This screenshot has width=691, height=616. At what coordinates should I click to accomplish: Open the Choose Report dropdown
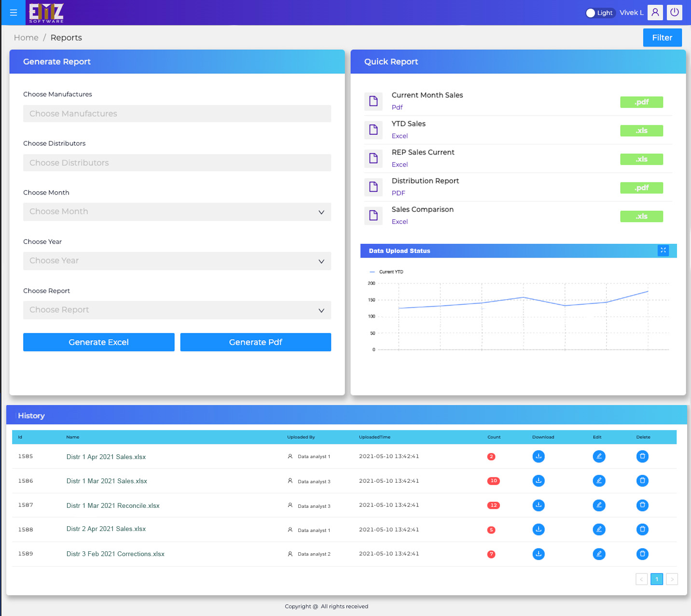pos(177,310)
